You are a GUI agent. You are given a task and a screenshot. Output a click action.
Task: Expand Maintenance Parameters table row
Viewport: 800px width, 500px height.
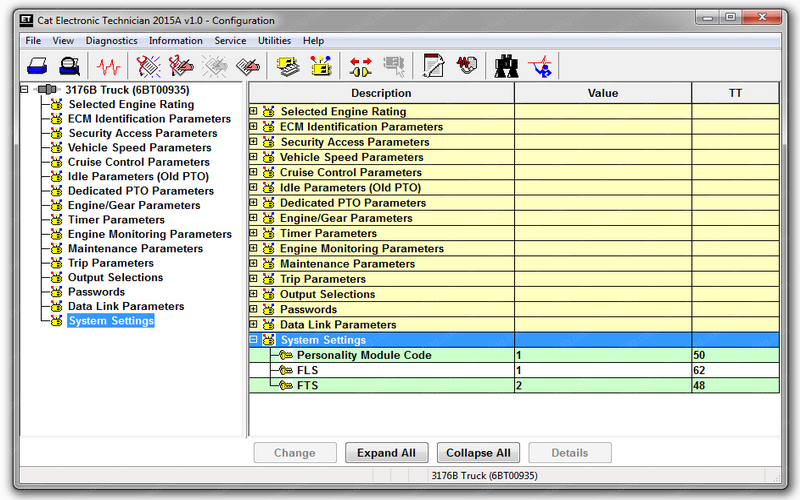[x=253, y=263]
